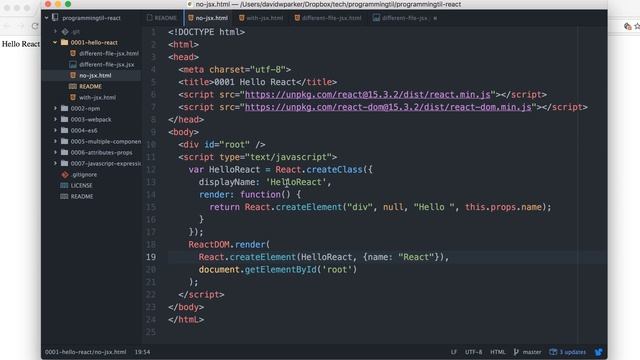Click the icon beside different-file-jsx.jsx in tree

73,64
